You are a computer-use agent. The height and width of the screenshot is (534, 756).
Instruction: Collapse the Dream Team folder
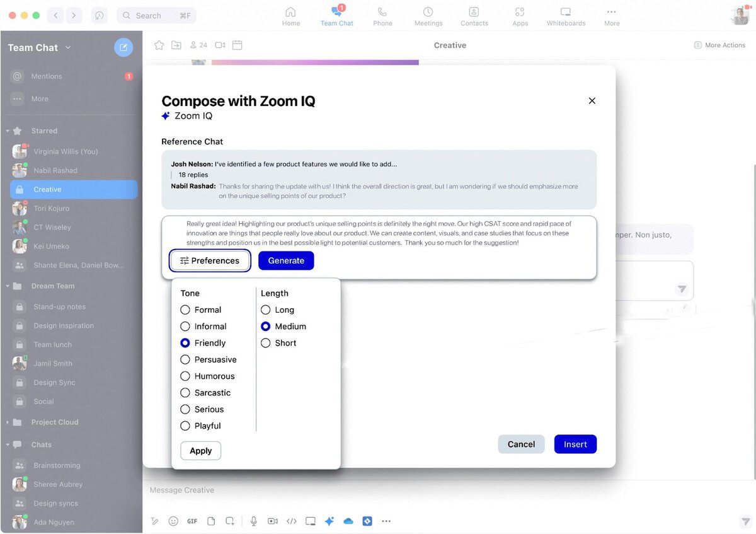[8, 286]
